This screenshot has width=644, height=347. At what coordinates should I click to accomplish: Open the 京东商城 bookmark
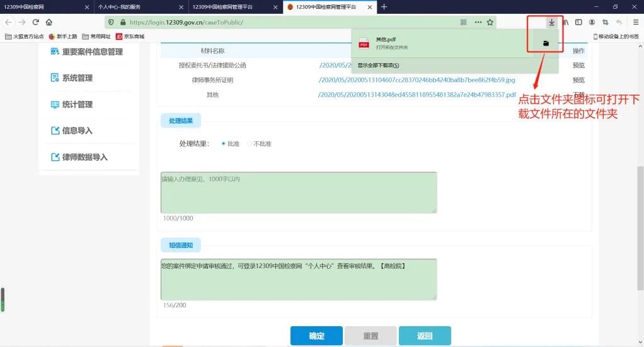[130, 37]
